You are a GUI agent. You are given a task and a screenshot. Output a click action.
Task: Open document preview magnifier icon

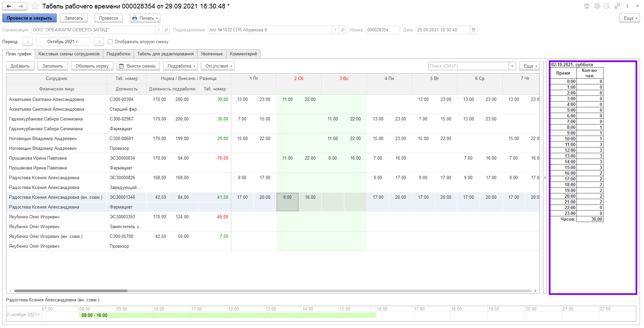pyautogui.click(x=607, y=6)
